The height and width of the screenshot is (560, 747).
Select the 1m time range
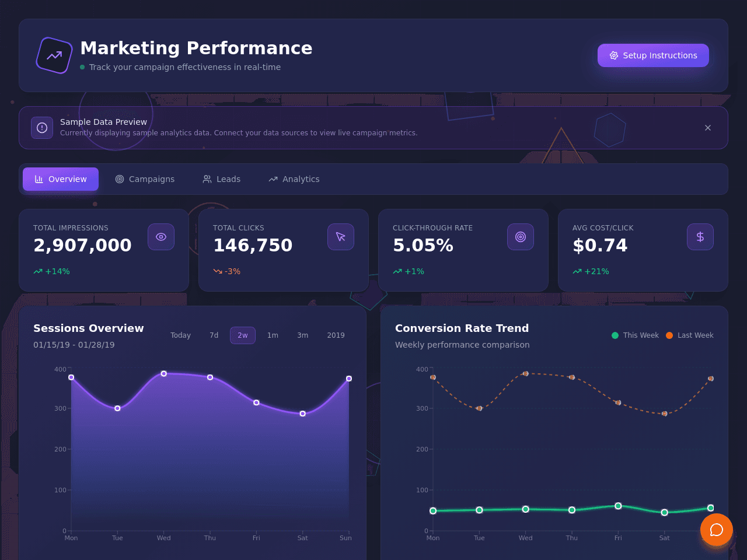point(273,335)
